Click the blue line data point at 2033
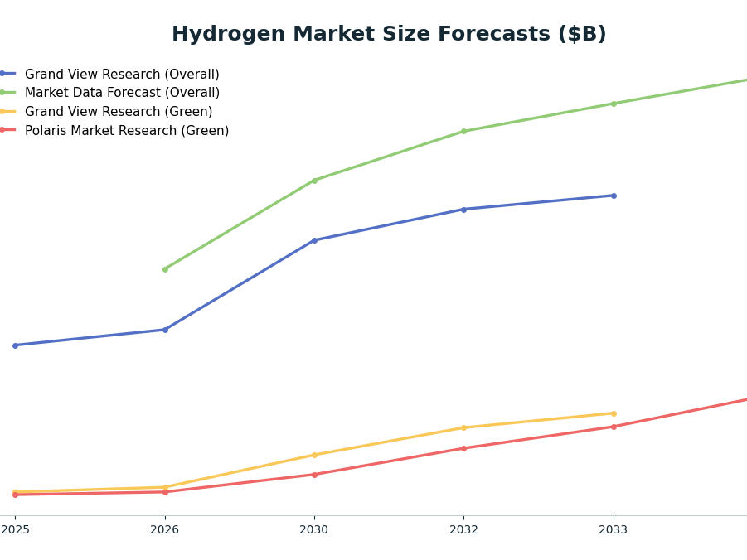This screenshot has width=747, height=560. coord(614,196)
